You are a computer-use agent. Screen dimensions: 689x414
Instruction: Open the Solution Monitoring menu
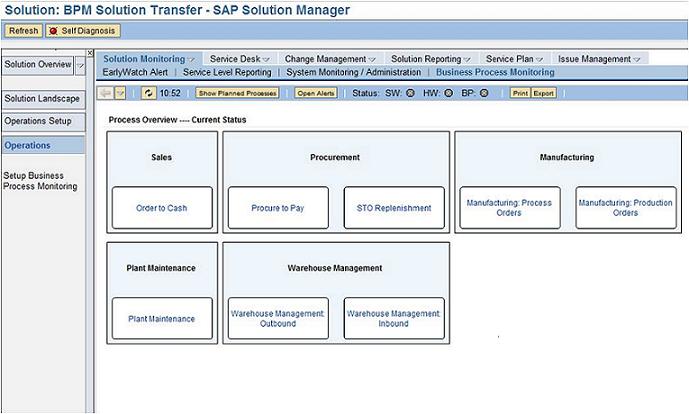pos(149,59)
